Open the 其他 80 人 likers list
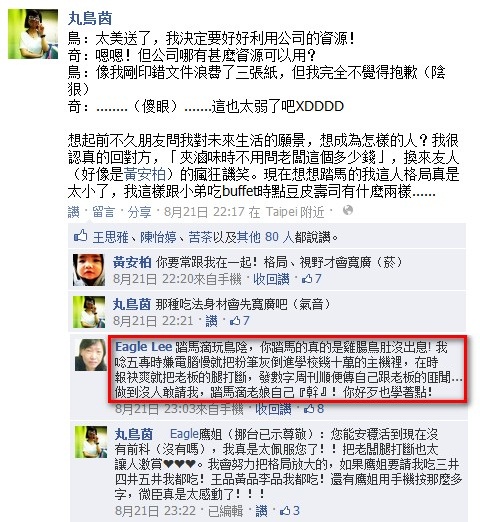 tap(265, 237)
